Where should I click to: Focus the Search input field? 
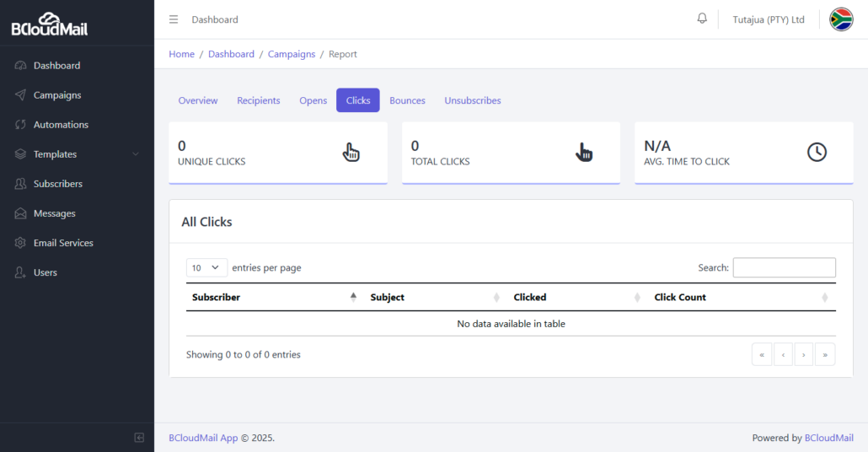pos(784,267)
